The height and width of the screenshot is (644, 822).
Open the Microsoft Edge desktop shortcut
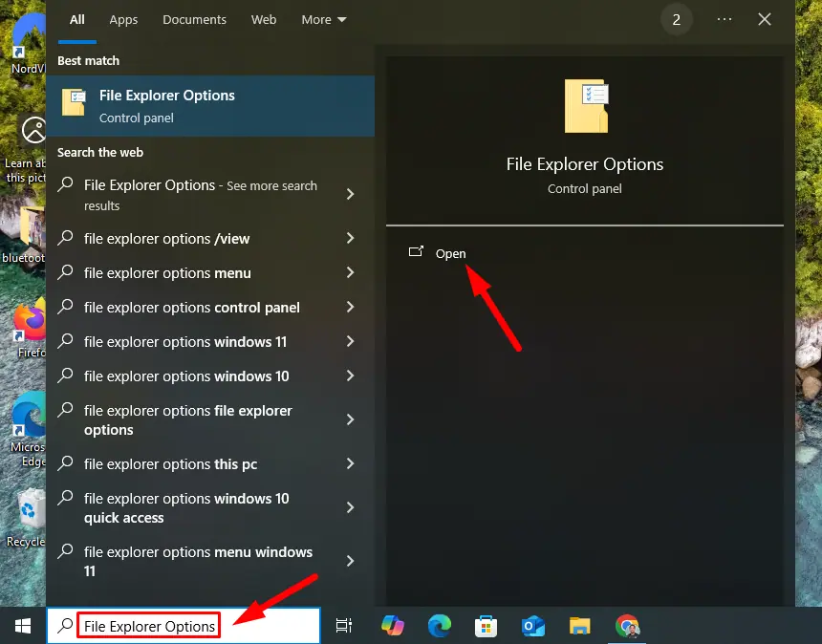28,429
